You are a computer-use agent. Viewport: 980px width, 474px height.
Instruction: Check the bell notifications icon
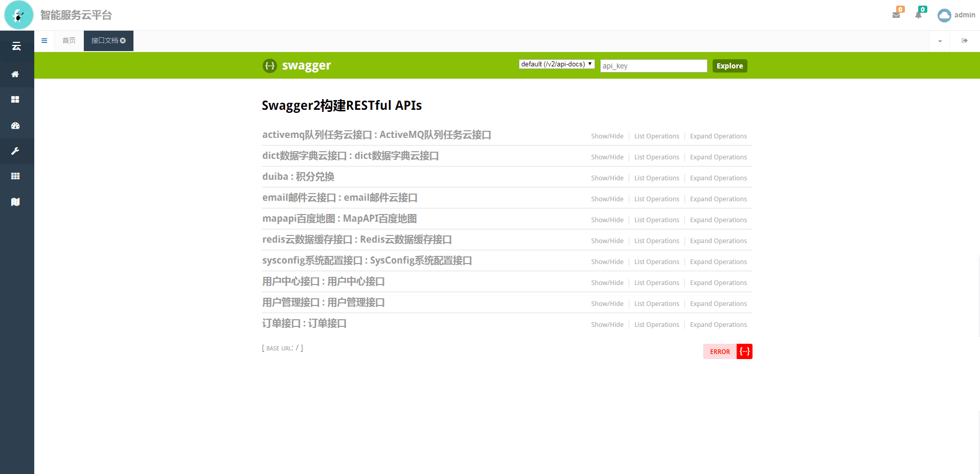pos(919,15)
